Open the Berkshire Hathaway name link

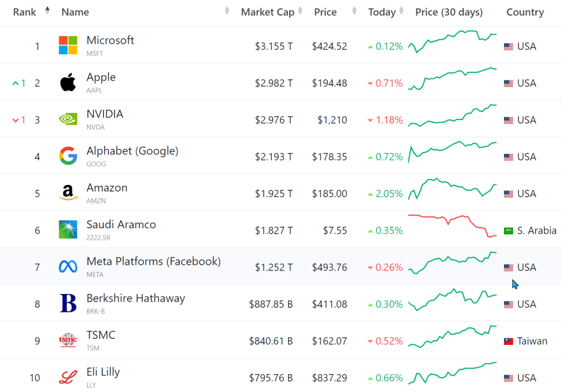[135, 298]
